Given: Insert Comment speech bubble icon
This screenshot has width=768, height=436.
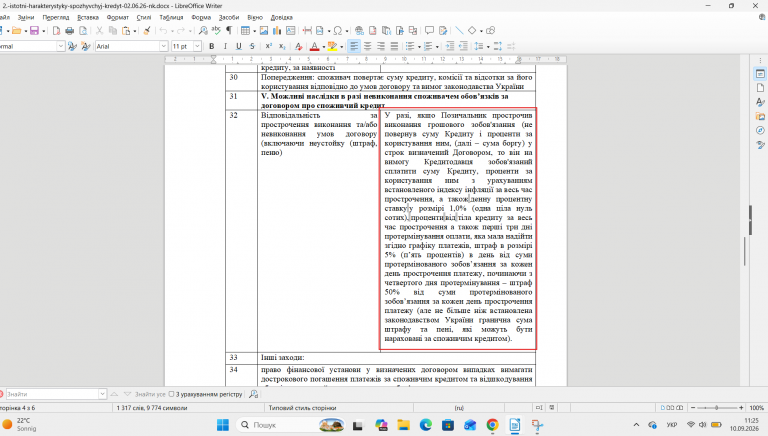Looking at the screenshot, I should pos(430,31).
